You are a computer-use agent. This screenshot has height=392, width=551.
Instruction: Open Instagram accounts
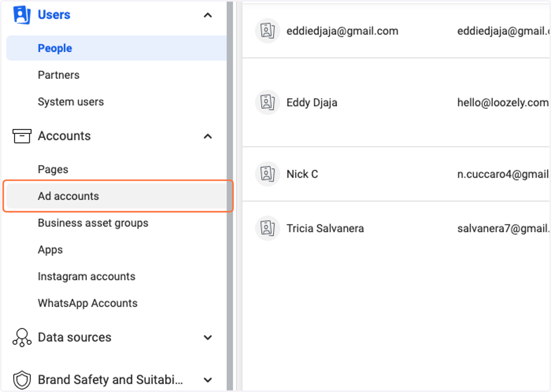click(x=86, y=276)
